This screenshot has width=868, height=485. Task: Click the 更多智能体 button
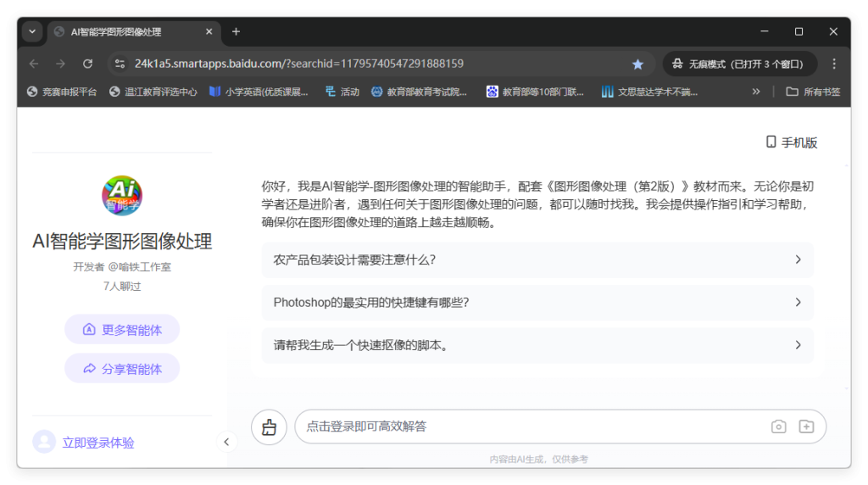point(122,330)
